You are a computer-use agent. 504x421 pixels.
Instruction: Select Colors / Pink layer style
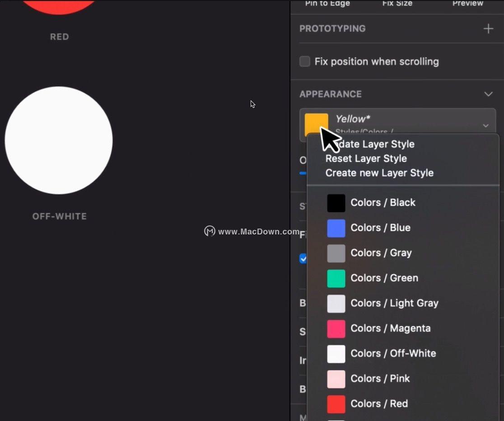(403, 379)
